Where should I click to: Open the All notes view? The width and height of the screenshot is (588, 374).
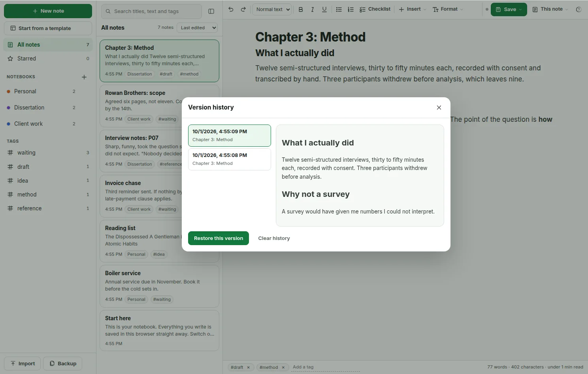pos(48,45)
